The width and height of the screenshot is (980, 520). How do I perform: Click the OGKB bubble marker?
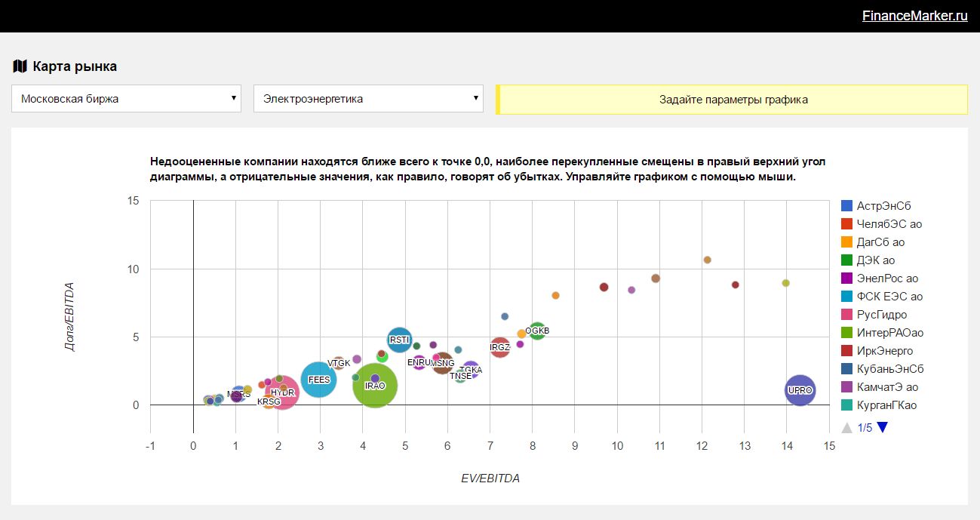click(x=537, y=331)
